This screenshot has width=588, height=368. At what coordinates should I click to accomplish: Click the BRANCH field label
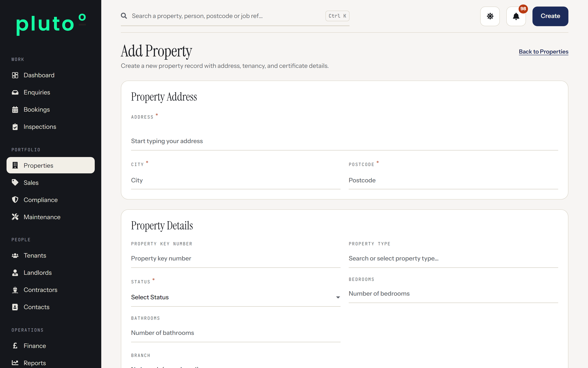point(140,355)
